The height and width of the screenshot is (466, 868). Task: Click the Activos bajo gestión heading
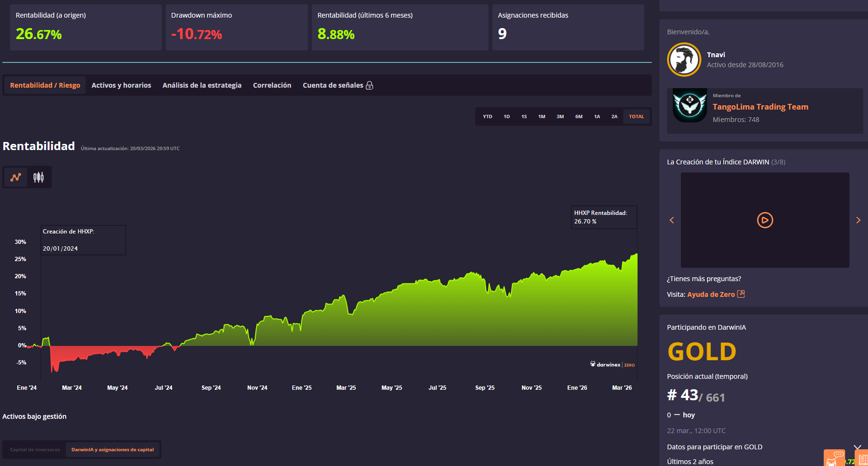click(34, 416)
